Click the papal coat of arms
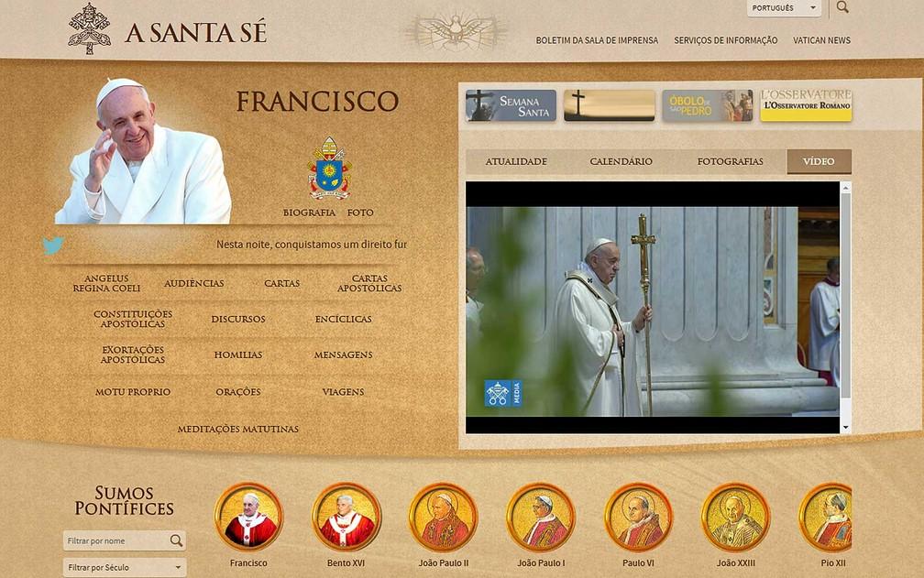 tap(329, 168)
